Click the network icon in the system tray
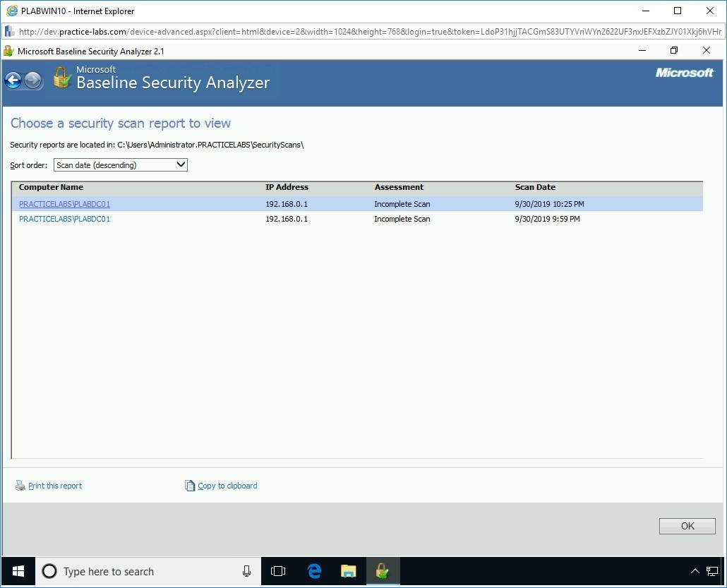The image size is (727, 588). click(711, 571)
